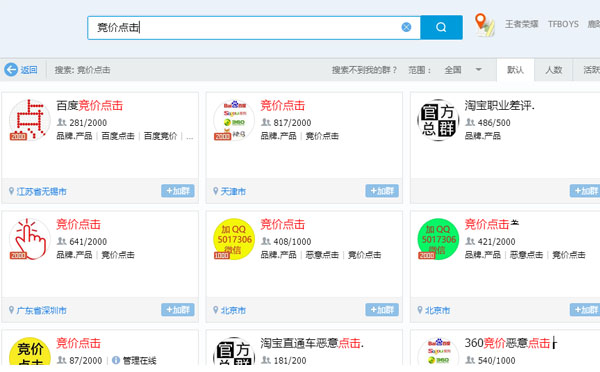The height and width of the screenshot is (372, 600).
Task: Open the 87/2000 group yellow avatar
Action: click(x=29, y=351)
